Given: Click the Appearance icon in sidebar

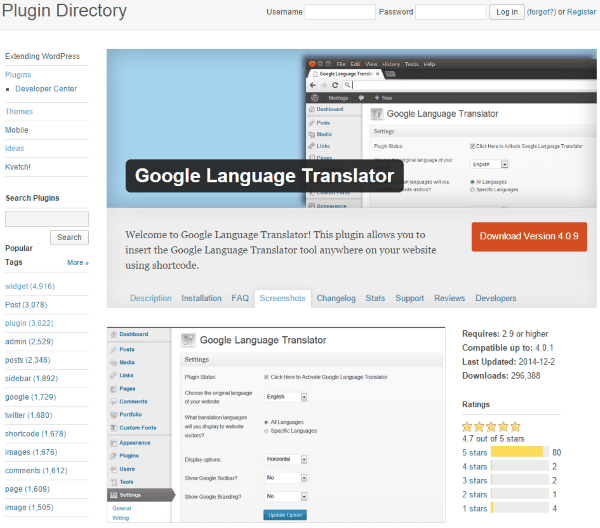Looking at the screenshot, I should pos(113,442).
